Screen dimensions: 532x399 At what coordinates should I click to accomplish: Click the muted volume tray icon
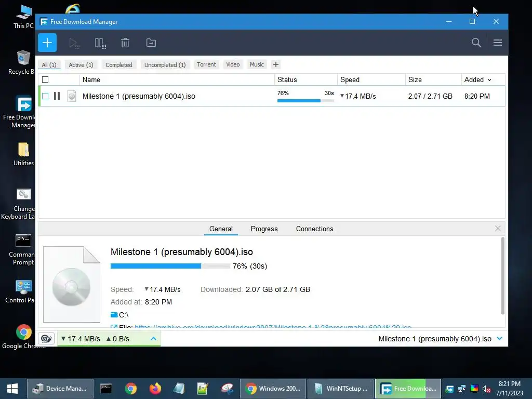[x=486, y=389]
